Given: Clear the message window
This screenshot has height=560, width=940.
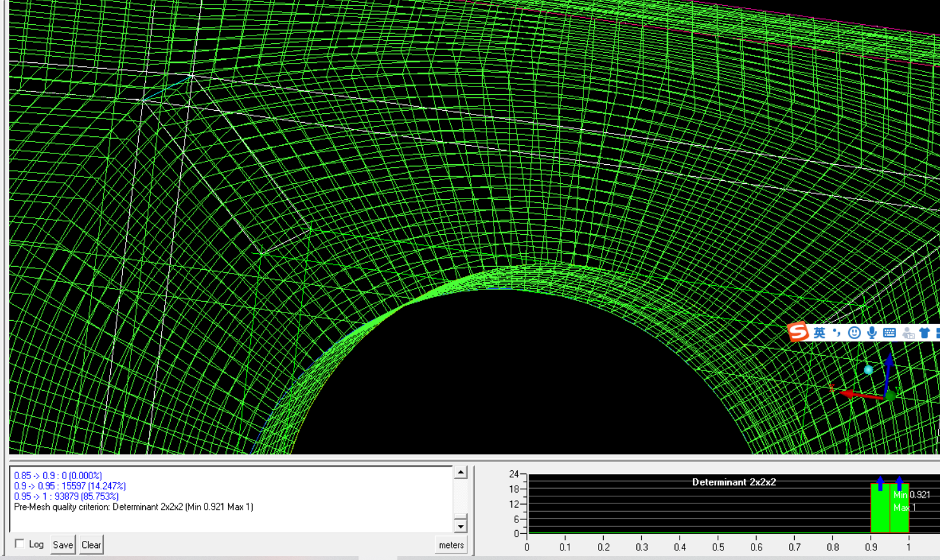Looking at the screenshot, I should pyautogui.click(x=91, y=545).
